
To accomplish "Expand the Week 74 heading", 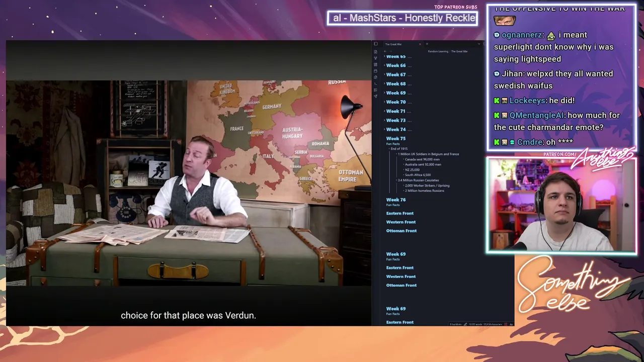I will point(384,129).
